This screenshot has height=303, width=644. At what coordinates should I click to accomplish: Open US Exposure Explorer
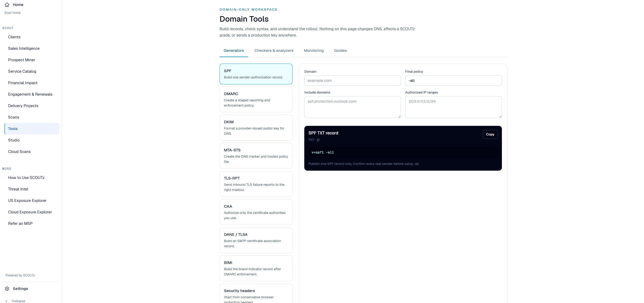click(x=32, y=201)
